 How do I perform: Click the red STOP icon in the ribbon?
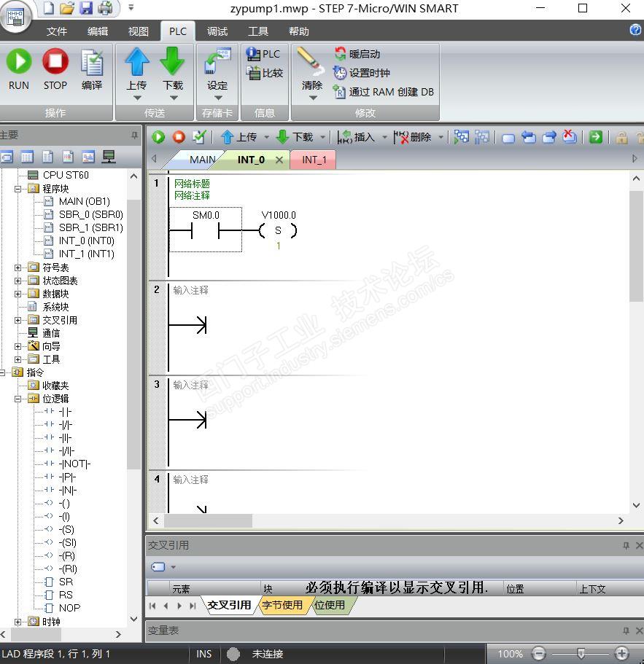pos(55,61)
